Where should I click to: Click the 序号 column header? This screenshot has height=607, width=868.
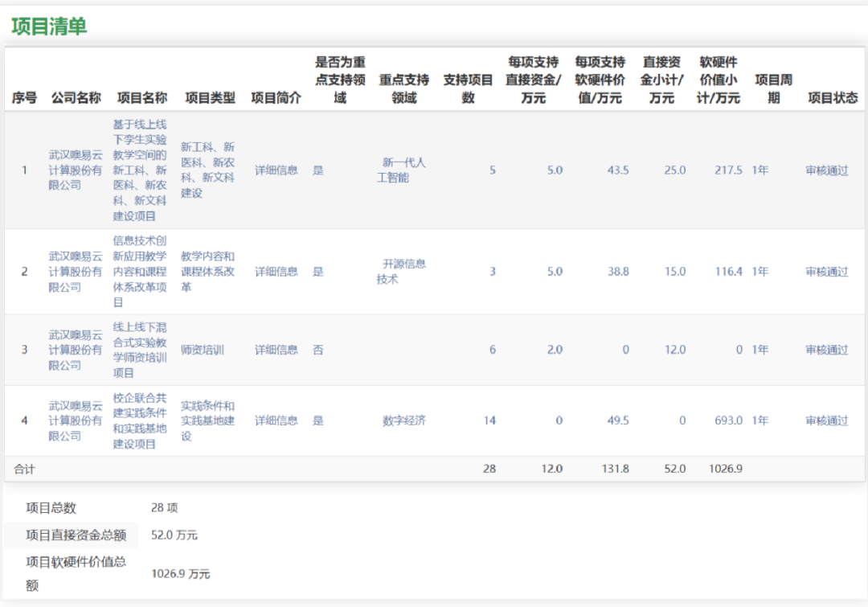(24, 97)
